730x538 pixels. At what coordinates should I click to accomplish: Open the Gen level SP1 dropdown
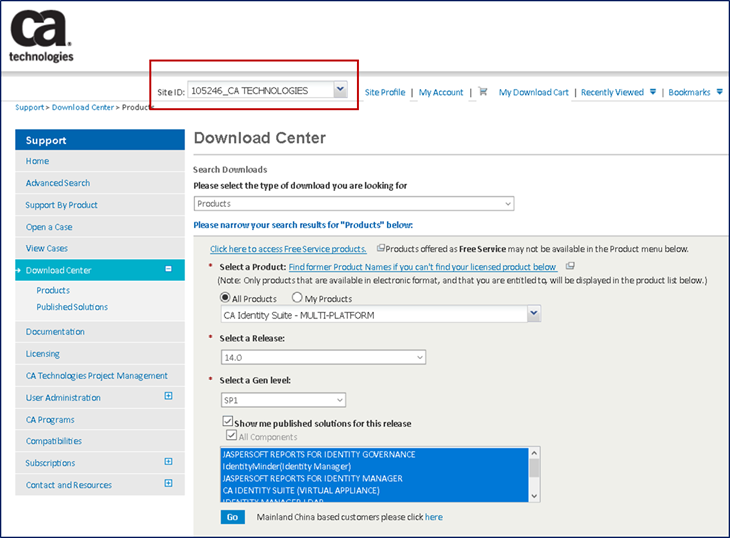pos(283,400)
